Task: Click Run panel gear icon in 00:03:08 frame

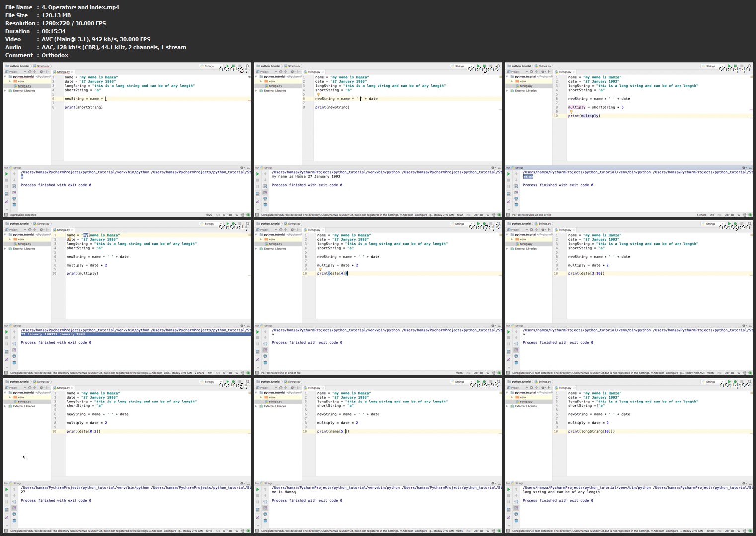Action: coord(493,168)
